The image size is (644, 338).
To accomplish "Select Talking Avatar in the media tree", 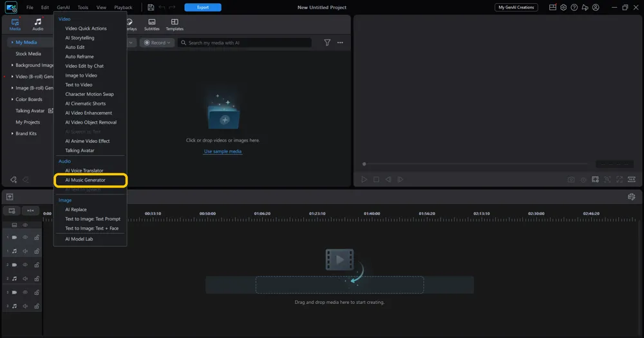I will pos(30,111).
